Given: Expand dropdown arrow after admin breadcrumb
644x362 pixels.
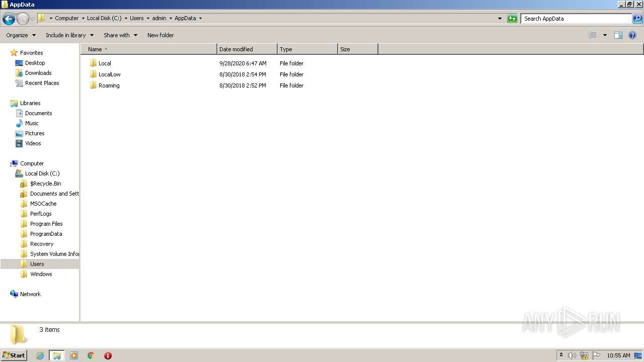Looking at the screenshot, I should (171, 19).
